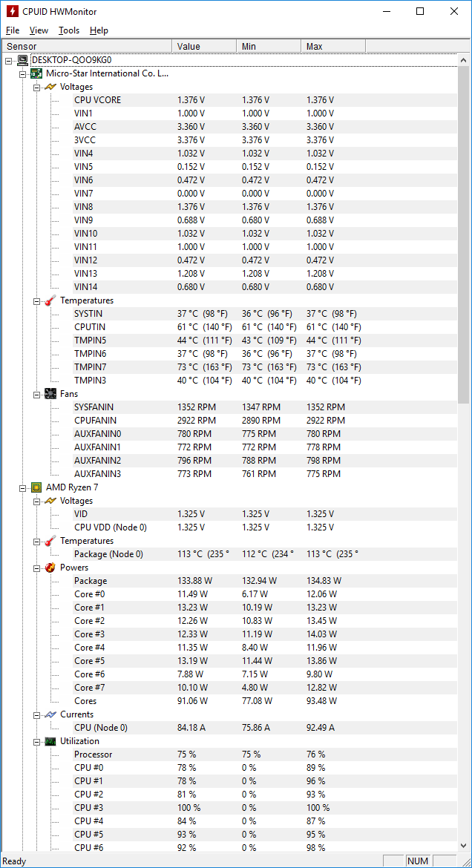
Task: Select the TMPIN7 temperature row
Action: click(x=265, y=367)
